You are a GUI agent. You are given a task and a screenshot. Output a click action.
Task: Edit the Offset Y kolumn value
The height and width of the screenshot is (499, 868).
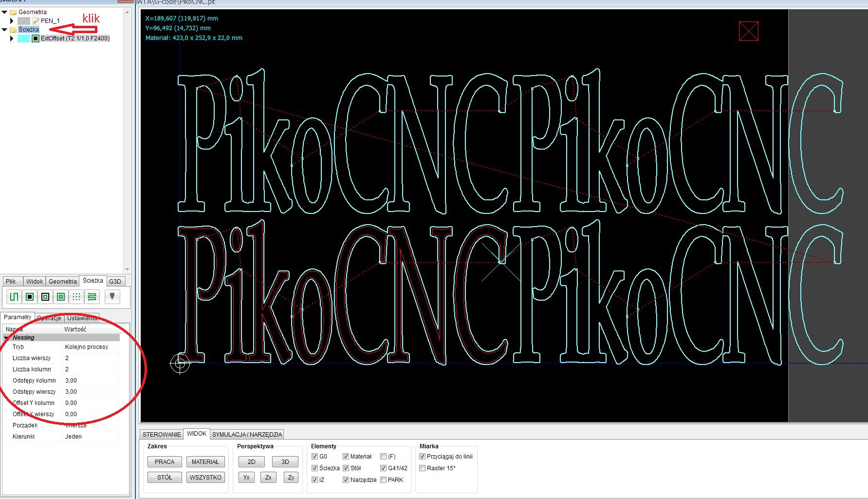(x=91, y=403)
